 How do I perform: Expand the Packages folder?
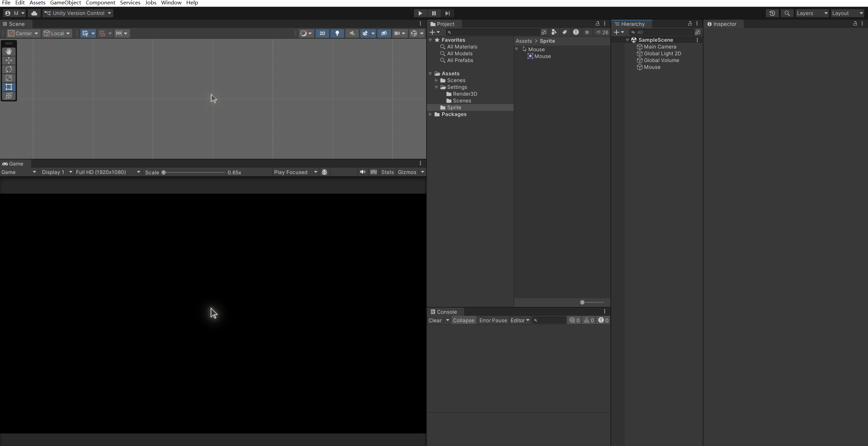[x=430, y=114]
